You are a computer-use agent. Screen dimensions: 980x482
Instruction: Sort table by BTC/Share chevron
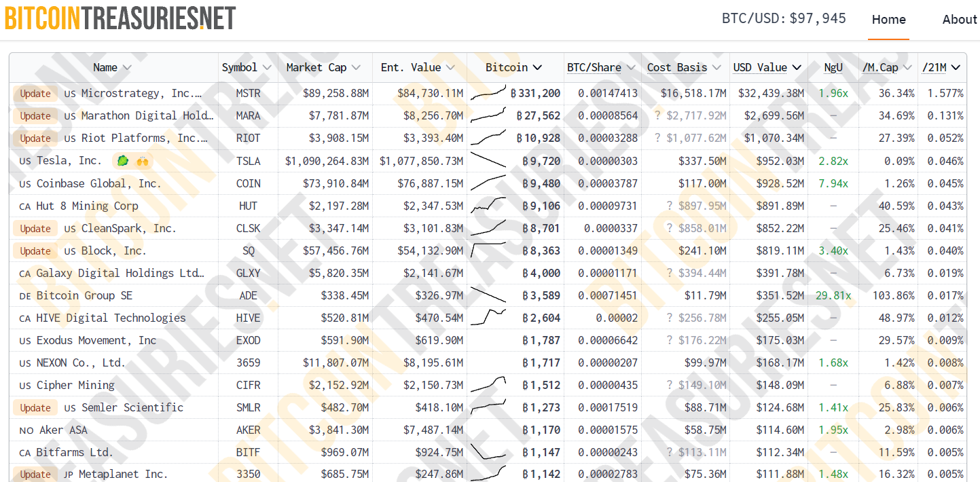tap(630, 68)
